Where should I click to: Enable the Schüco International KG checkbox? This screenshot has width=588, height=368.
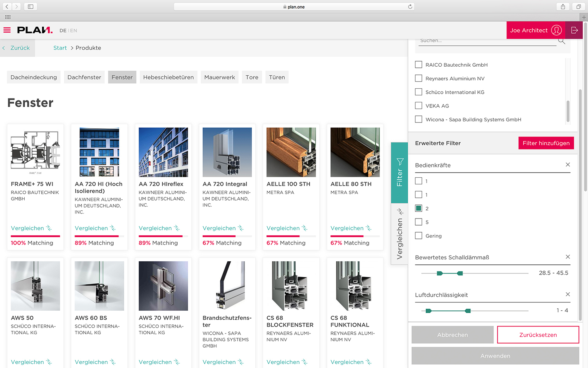pyautogui.click(x=419, y=92)
